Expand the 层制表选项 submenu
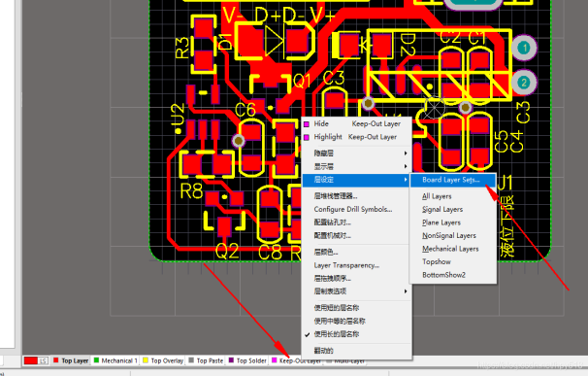The height and width of the screenshot is (376, 588). 357,291
